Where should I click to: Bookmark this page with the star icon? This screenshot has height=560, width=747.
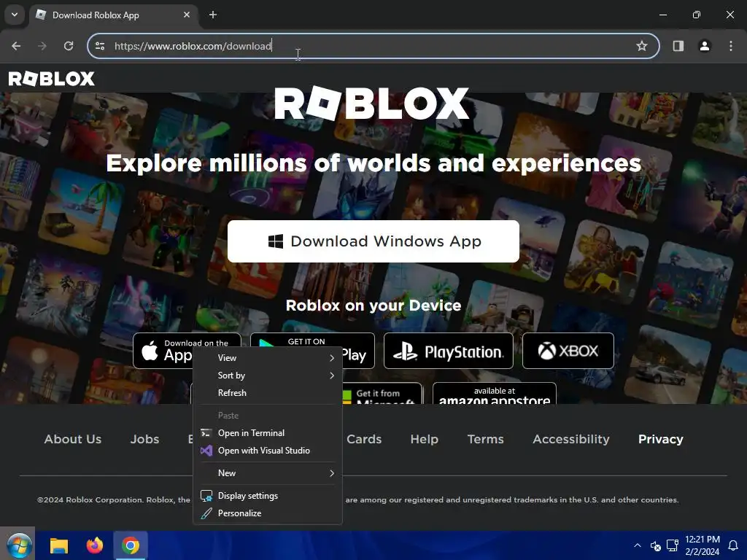[x=642, y=46]
